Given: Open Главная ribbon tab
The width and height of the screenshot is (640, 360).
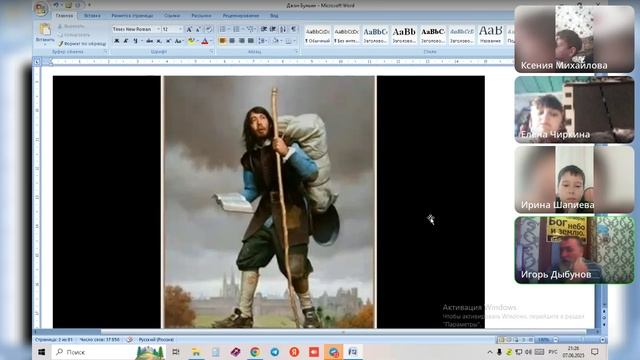Looking at the screenshot, I should click(64, 16).
